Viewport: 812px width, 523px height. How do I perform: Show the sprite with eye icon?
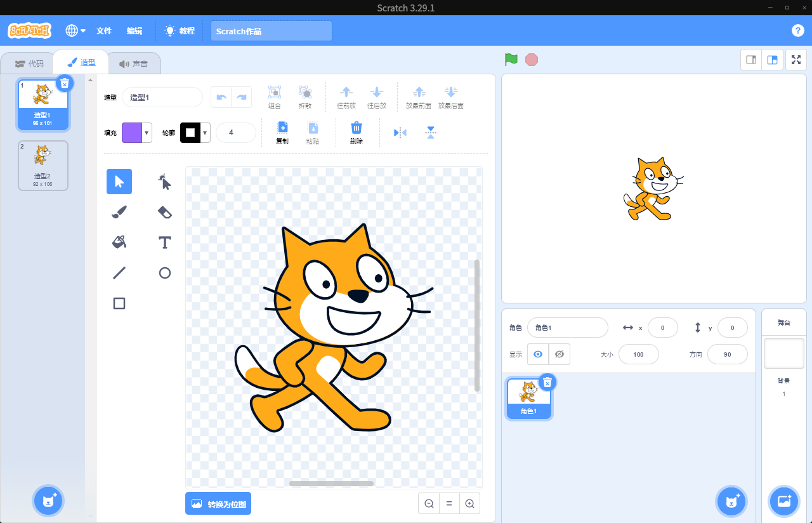tap(538, 354)
